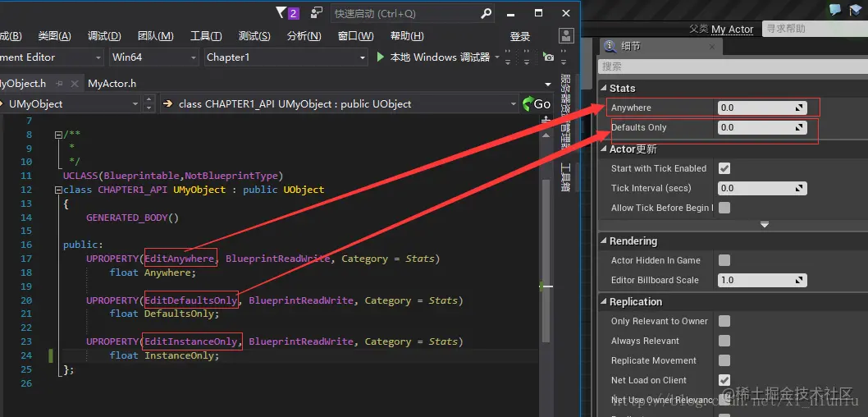This screenshot has height=417, width=868.
Task: Click the spinner arrow in Defaults Only value
Action: 799,127
